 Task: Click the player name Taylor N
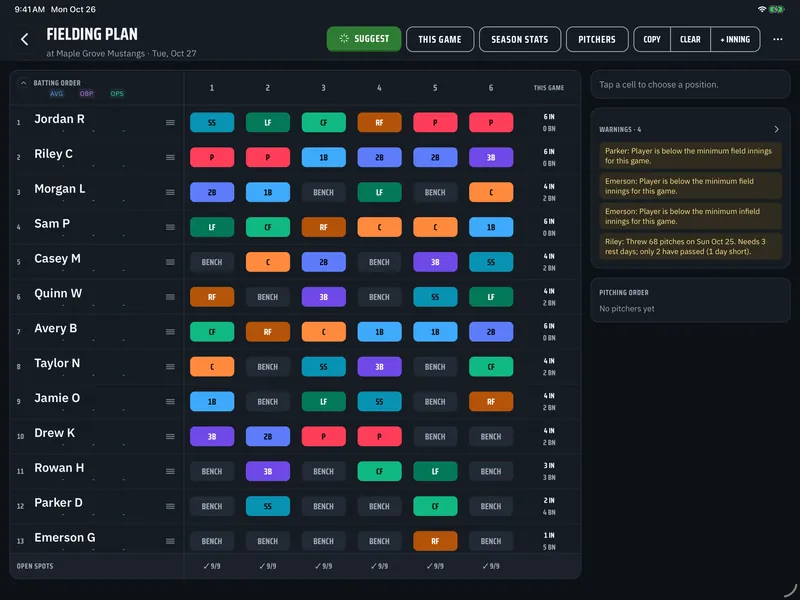click(57, 363)
